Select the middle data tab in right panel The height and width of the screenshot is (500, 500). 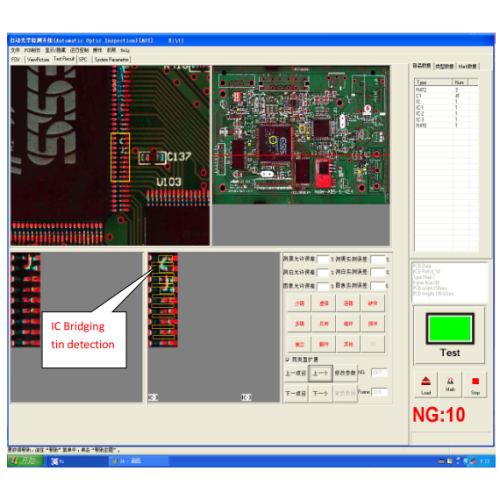pyautogui.click(x=444, y=66)
